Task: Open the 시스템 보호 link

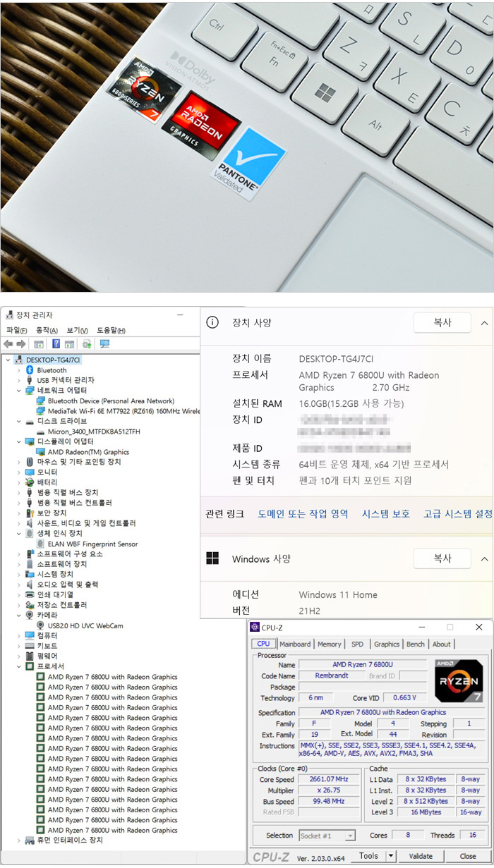Action: click(385, 514)
